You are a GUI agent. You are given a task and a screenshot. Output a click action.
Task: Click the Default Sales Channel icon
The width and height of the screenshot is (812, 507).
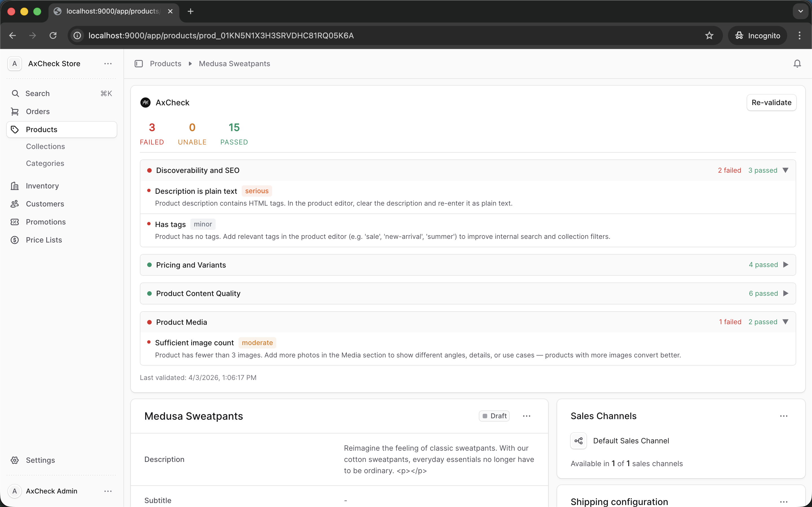[578, 440]
